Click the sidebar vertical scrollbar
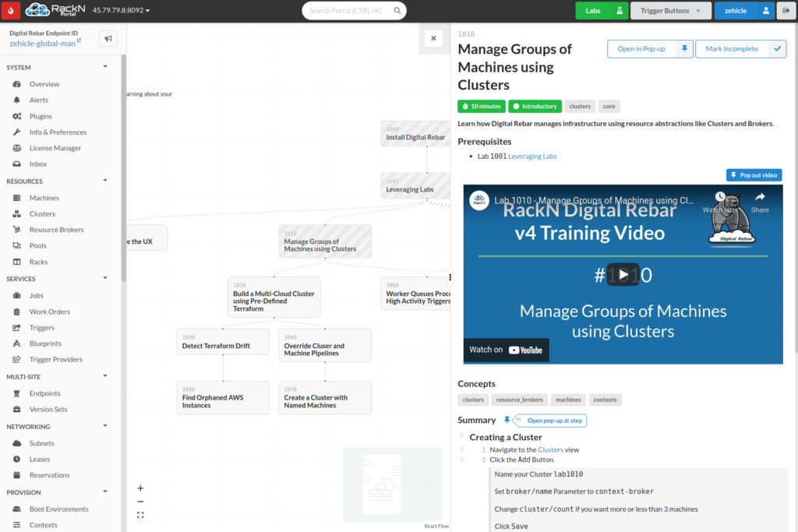The image size is (798, 532). 123,167
